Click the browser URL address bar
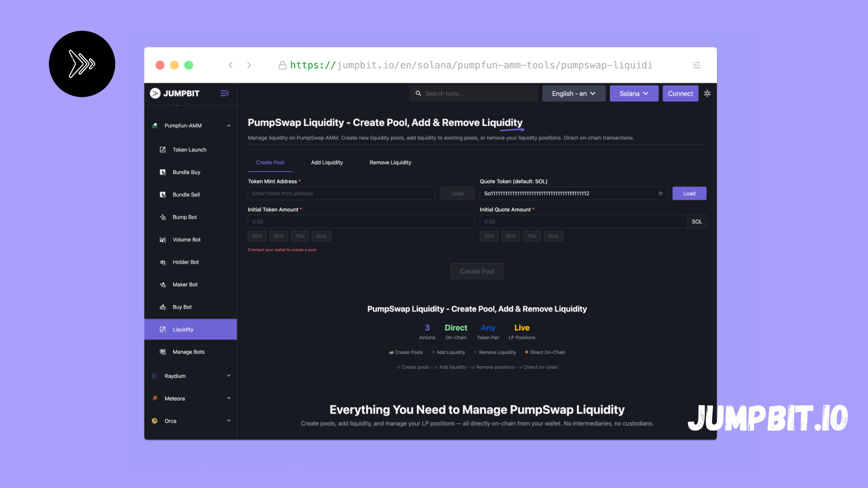Viewport: 868px width, 488px height. [x=471, y=65]
